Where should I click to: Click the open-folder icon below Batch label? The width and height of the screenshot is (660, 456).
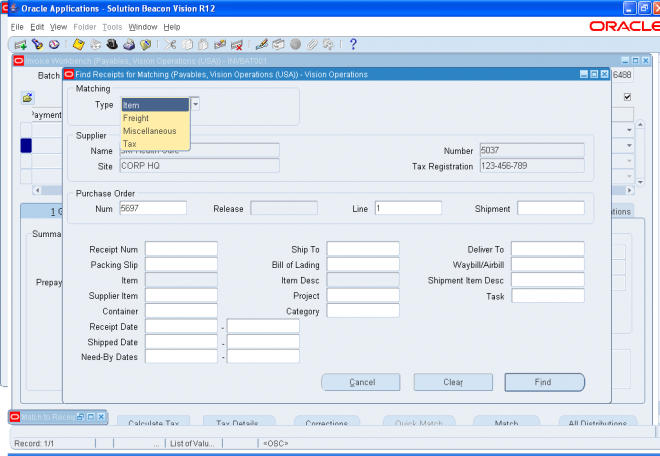pyautogui.click(x=28, y=98)
